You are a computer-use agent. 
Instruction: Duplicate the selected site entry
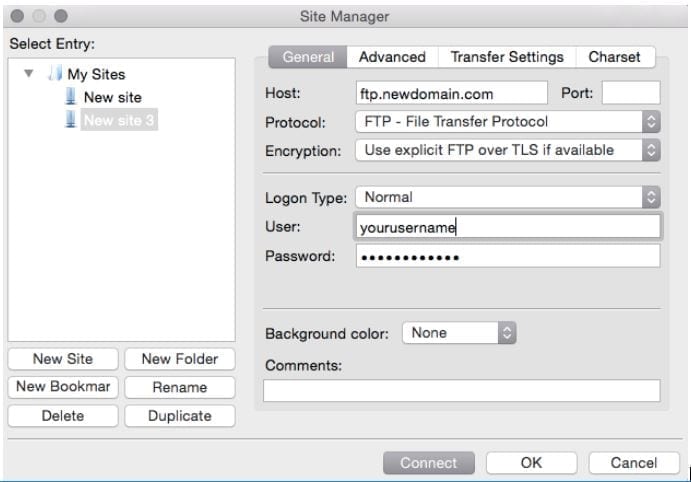pos(180,416)
